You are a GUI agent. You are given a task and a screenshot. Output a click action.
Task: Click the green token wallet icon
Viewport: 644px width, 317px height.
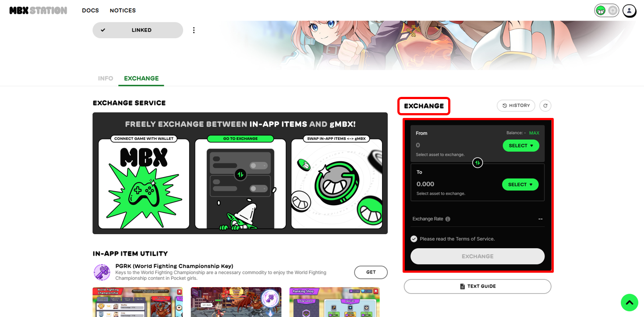click(601, 11)
